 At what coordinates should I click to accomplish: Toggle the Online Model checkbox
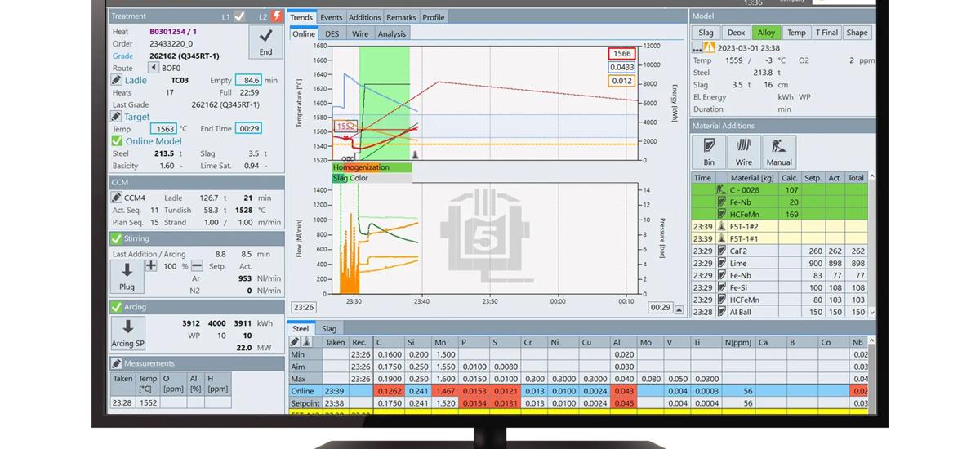coord(117,141)
